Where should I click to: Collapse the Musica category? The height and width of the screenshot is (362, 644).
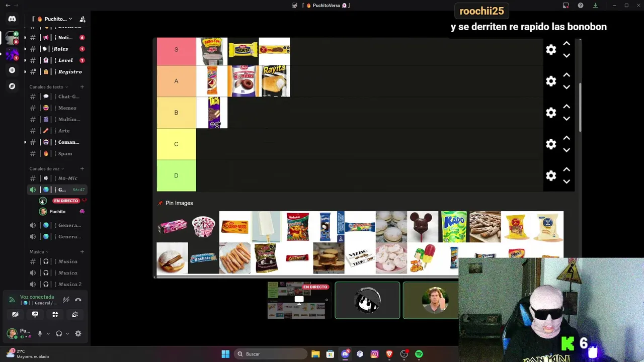[39, 252]
